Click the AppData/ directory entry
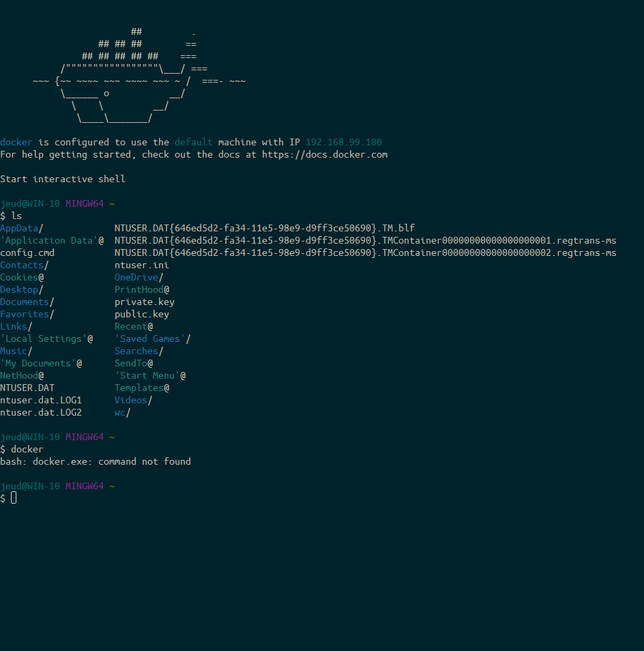Screen dimensions: 644x651 point(22,229)
